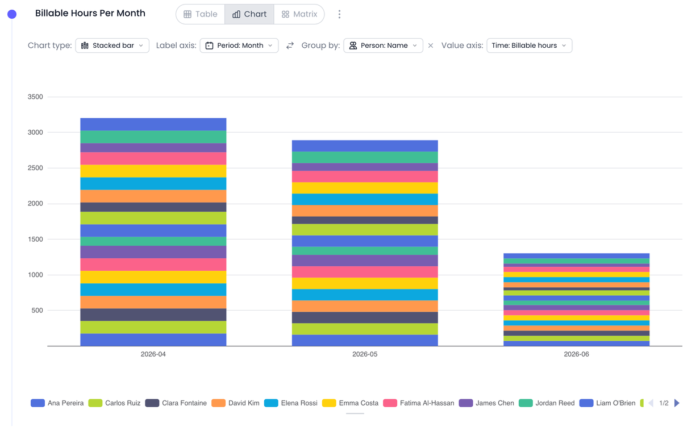Screen dimensions: 700x438
Task: Click the swap axes arrows icon
Action: (x=290, y=46)
